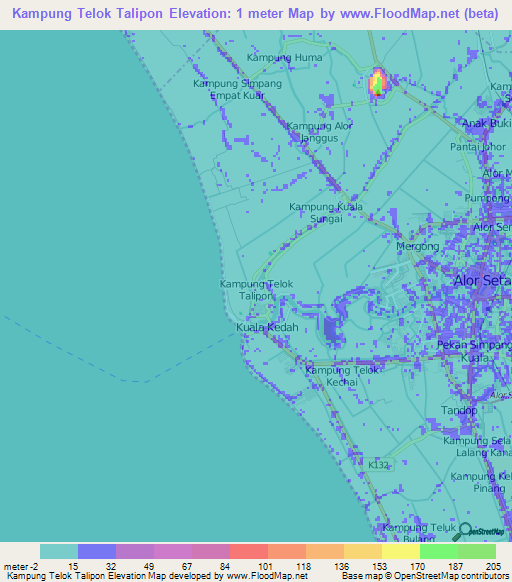Click the light orange legend swatch at 118 meters
This screenshot has height=582, width=512.
point(325,551)
